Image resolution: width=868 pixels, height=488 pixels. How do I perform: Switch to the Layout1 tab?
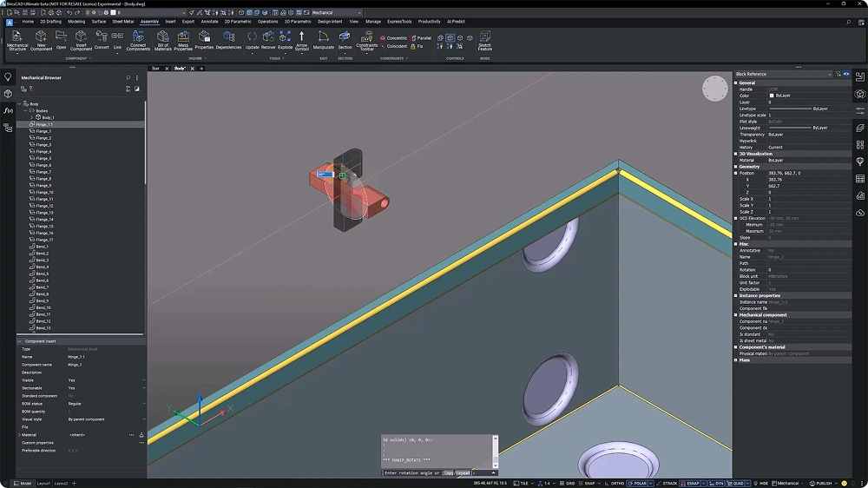click(x=43, y=484)
